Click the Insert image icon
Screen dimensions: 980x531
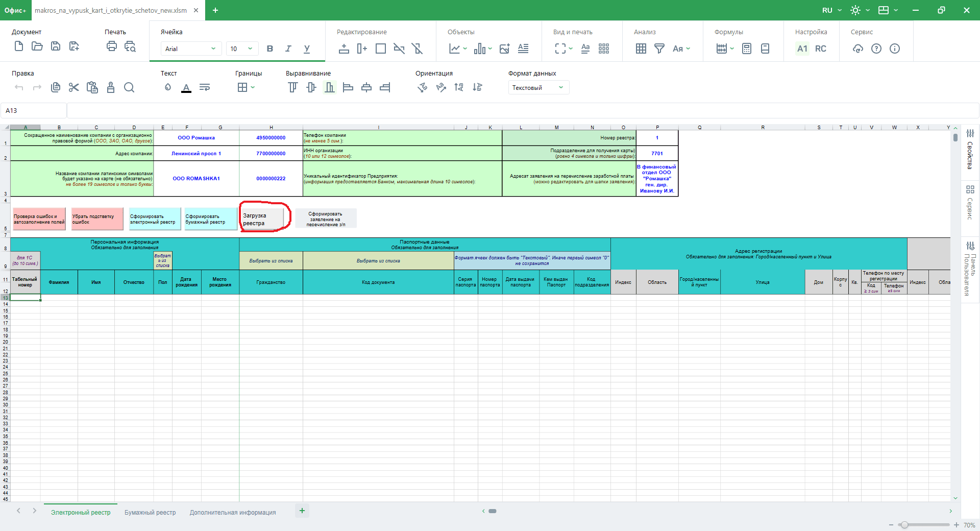coord(504,49)
